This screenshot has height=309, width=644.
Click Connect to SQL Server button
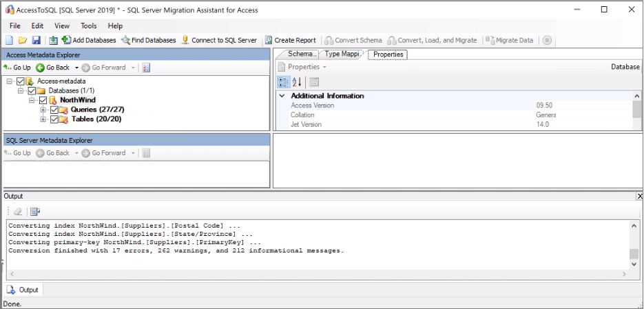(x=219, y=41)
